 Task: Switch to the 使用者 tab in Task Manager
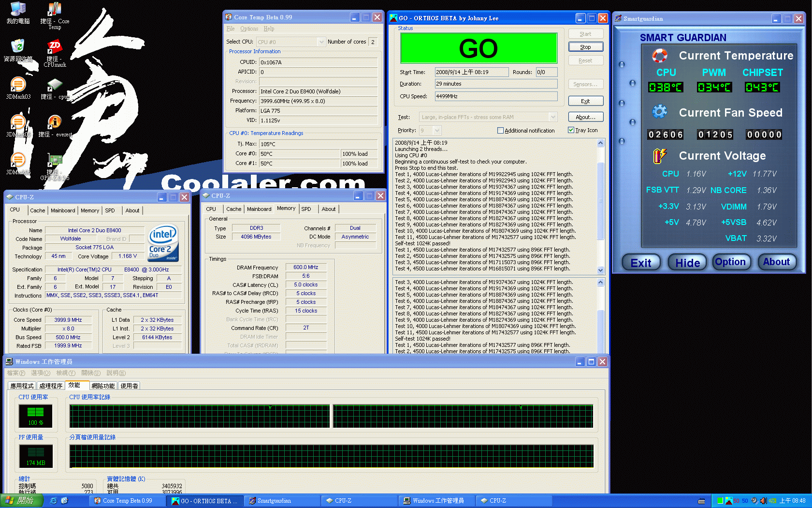coord(129,386)
